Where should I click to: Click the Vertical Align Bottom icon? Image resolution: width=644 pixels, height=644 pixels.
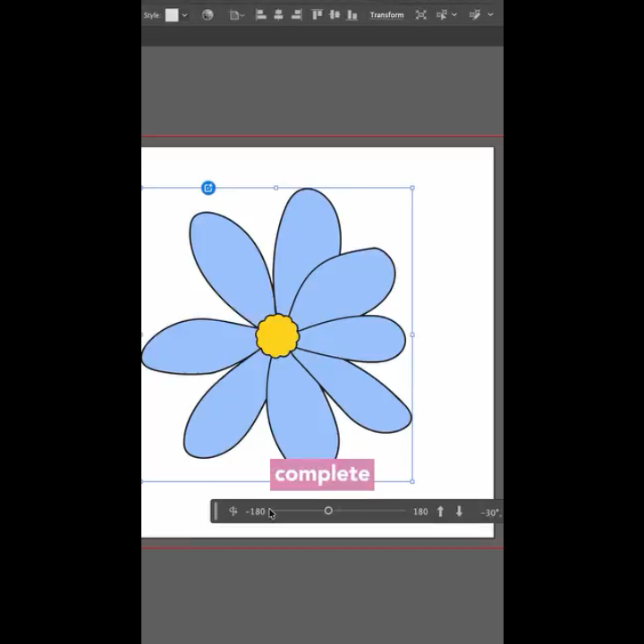coord(352,15)
